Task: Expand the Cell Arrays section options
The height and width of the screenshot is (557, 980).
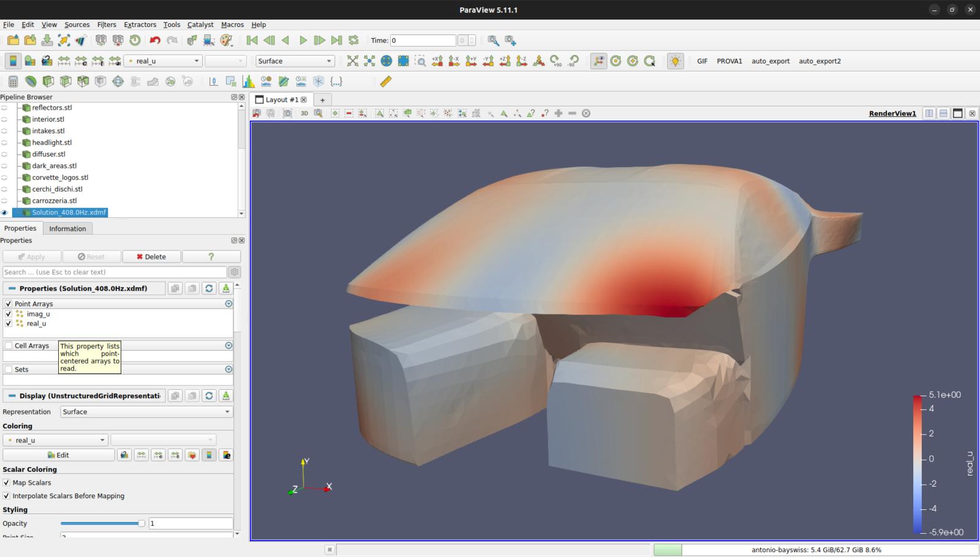Action: (x=228, y=345)
